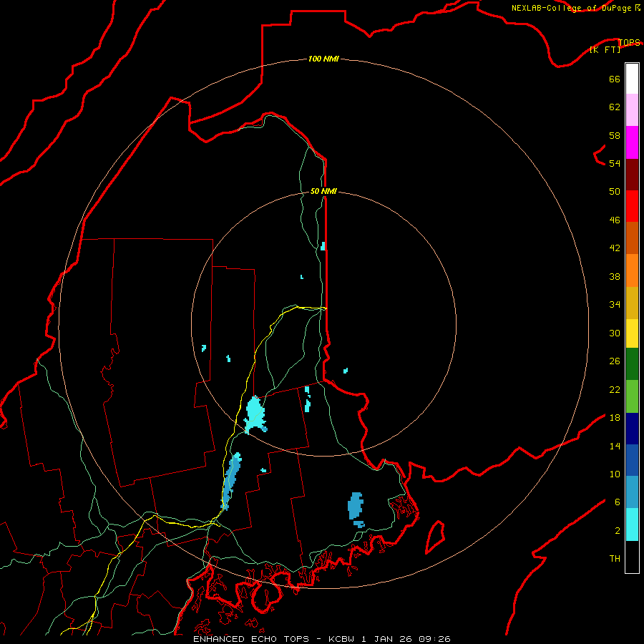Click the magenta 58 kft legend swatch
Viewport: 644px width, 644px height.
(x=632, y=142)
